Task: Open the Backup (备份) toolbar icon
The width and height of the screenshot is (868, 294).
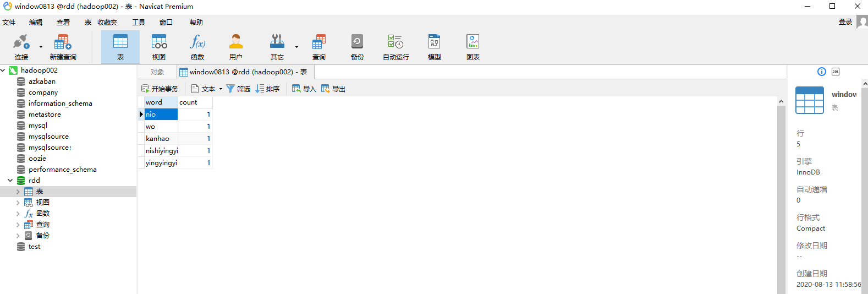Action: 357,42
